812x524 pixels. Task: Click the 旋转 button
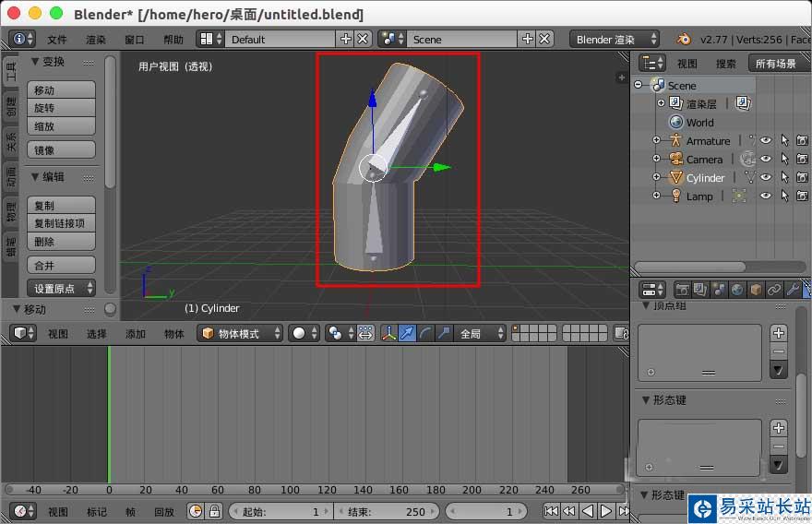(61, 108)
